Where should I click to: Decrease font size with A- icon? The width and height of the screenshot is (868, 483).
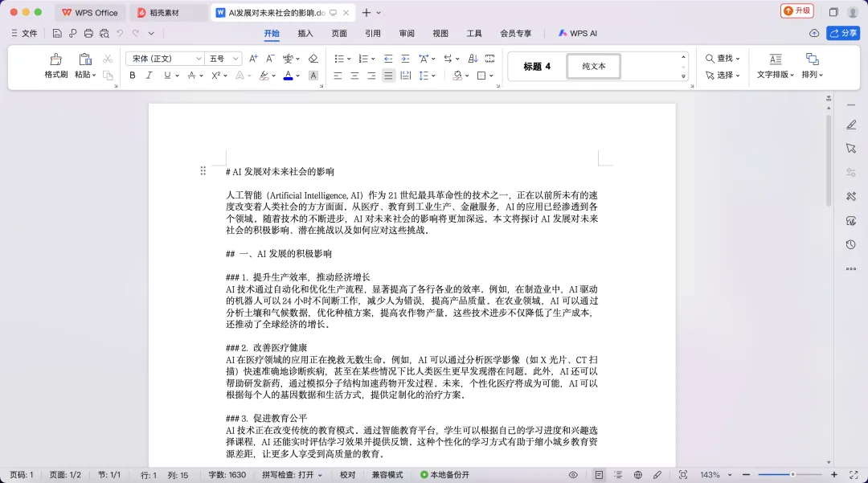270,59
